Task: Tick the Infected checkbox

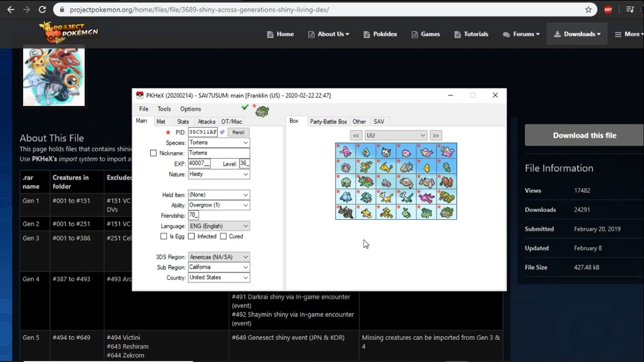Action: 191,236
